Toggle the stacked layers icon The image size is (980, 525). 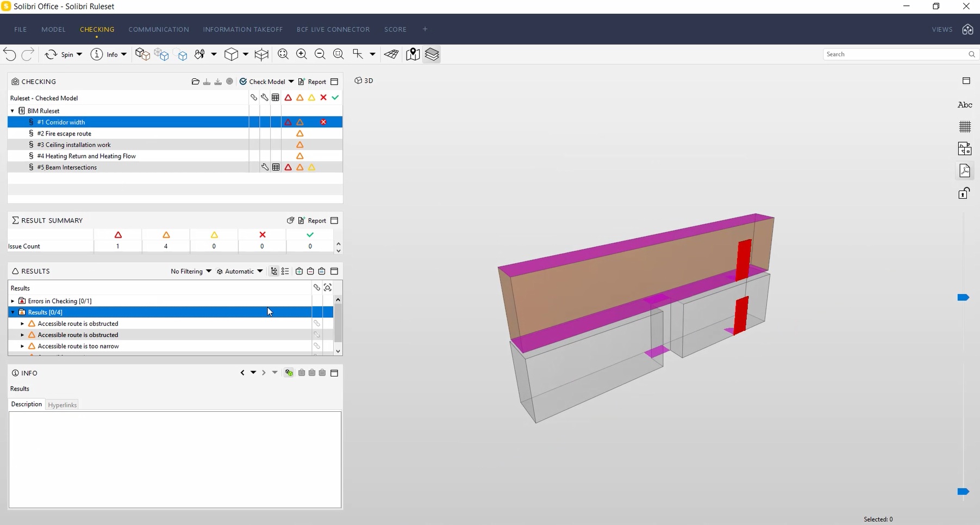tap(432, 54)
